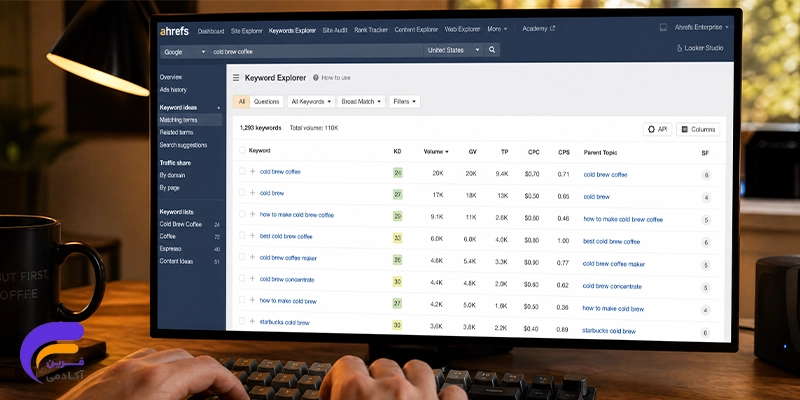
Task: Click the Columns button
Action: [x=698, y=130]
